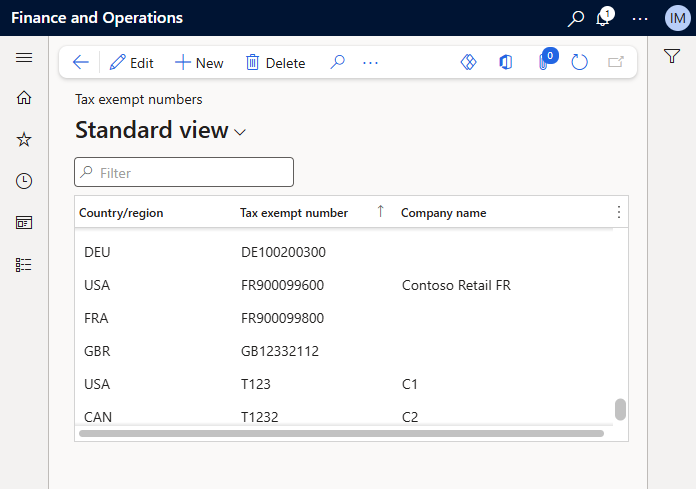The height and width of the screenshot is (489, 696).
Task: Show the filter pane funnel icon
Action: pyautogui.click(x=672, y=57)
